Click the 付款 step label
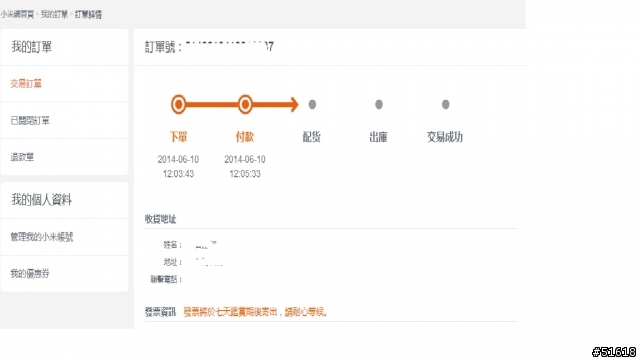Screen dimensions: 640x360 tap(245, 137)
